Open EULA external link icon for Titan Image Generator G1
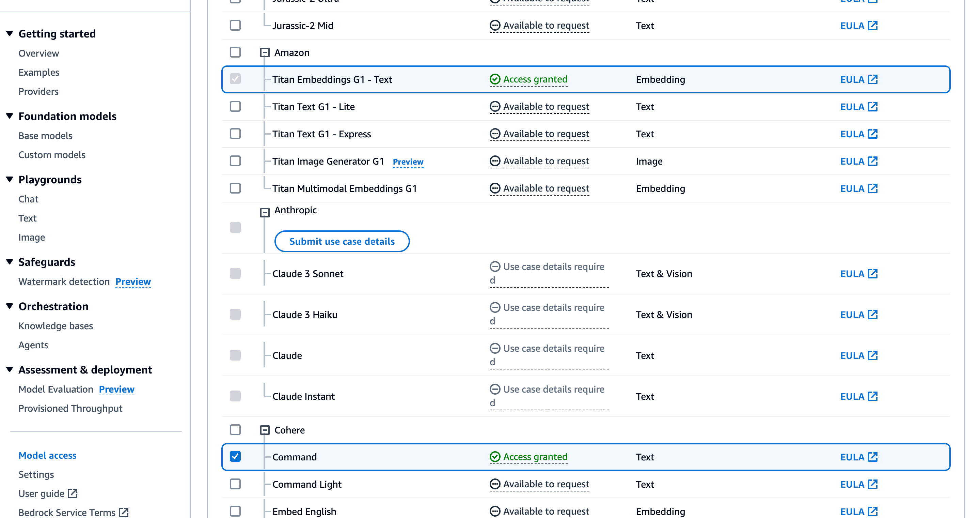Screen dimensions: 980x518 (x=873, y=161)
